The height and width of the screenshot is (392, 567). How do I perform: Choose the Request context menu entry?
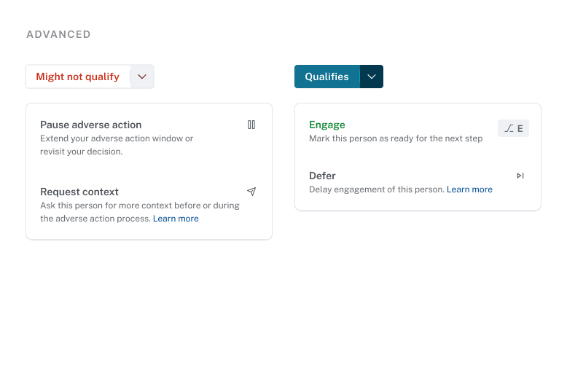coord(79,192)
